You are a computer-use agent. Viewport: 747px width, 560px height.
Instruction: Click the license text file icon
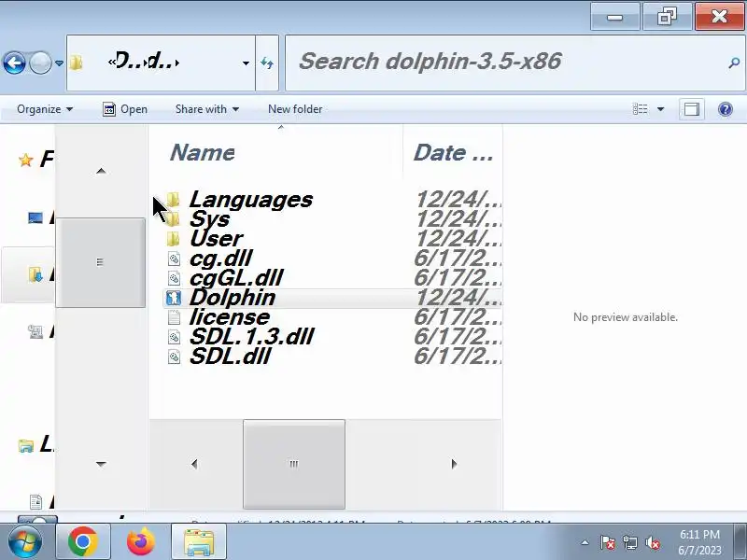tap(174, 317)
